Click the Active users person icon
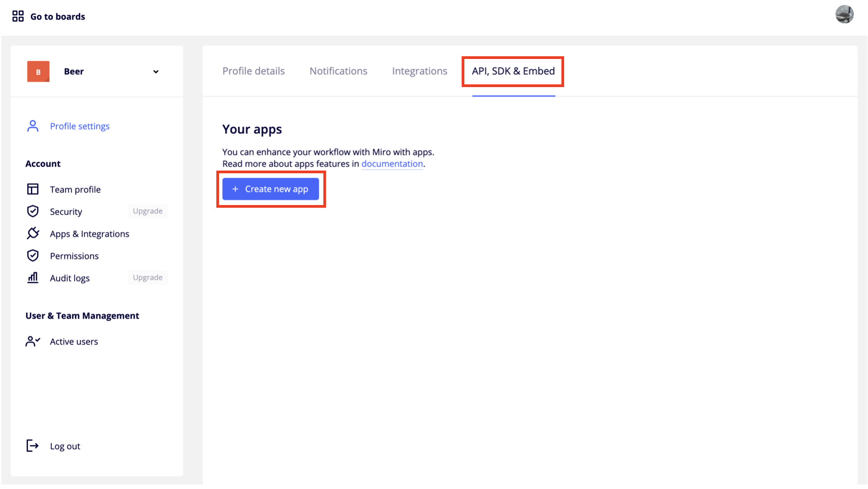 point(33,342)
